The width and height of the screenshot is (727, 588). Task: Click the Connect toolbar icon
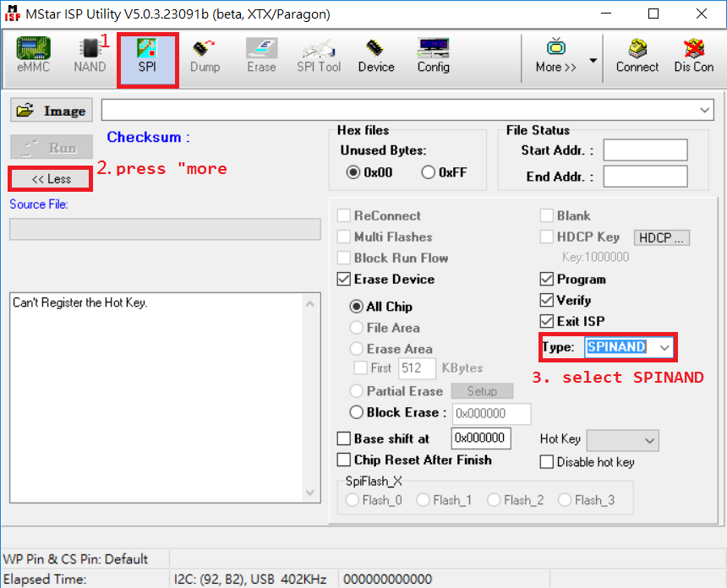pyautogui.click(x=637, y=56)
